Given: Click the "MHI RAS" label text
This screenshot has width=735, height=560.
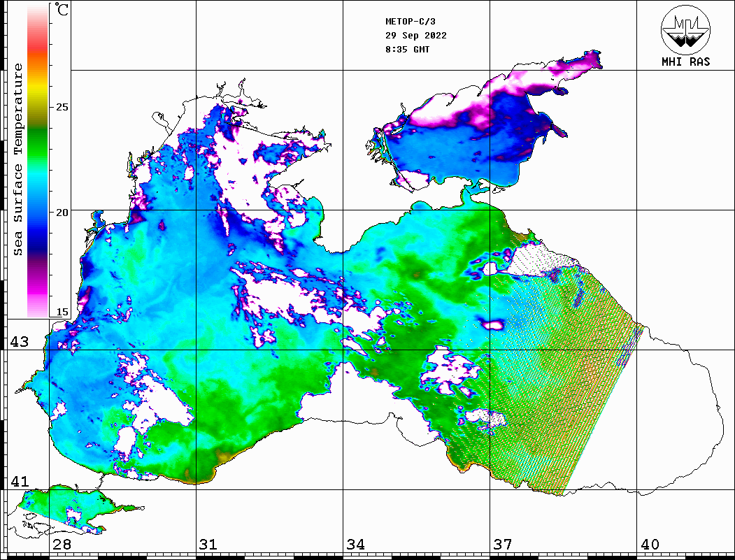Looking at the screenshot, I should pos(685,62).
